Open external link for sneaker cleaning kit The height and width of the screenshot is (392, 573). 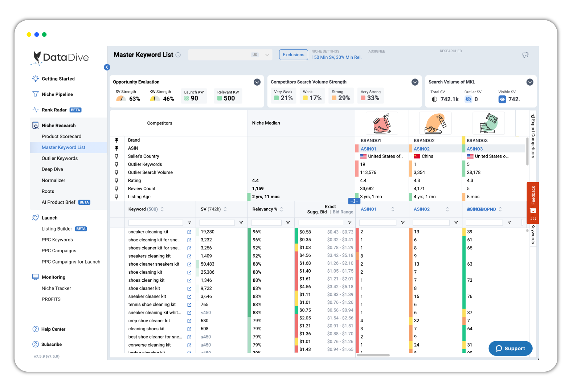click(x=189, y=232)
